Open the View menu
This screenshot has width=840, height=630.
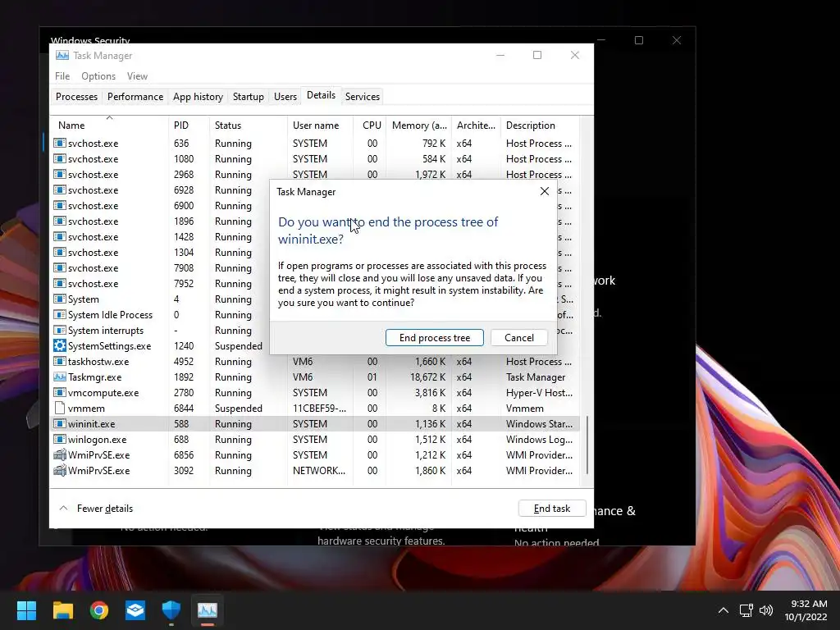pyautogui.click(x=137, y=76)
